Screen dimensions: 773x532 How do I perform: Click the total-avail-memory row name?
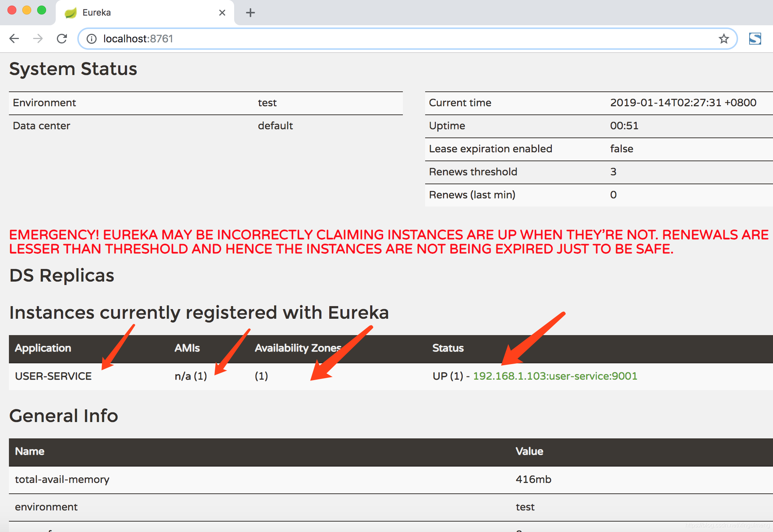[x=62, y=480]
